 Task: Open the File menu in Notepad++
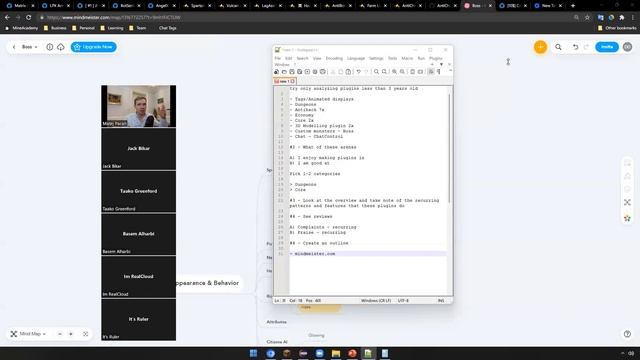278,58
